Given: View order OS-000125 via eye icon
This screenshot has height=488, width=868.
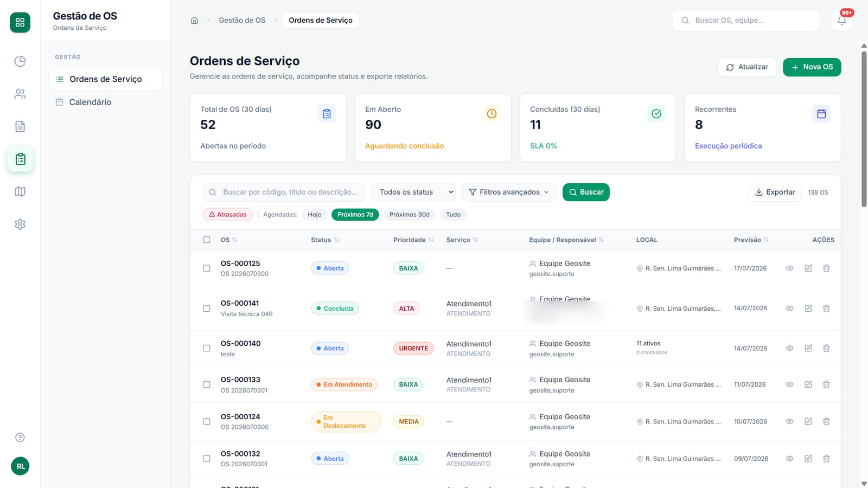Looking at the screenshot, I should 790,268.
